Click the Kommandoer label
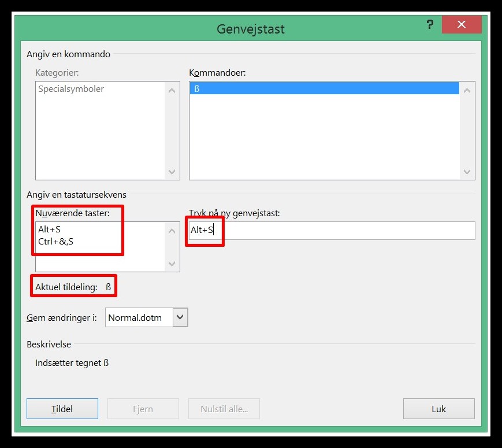The image size is (502, 448). pos(217,73)
